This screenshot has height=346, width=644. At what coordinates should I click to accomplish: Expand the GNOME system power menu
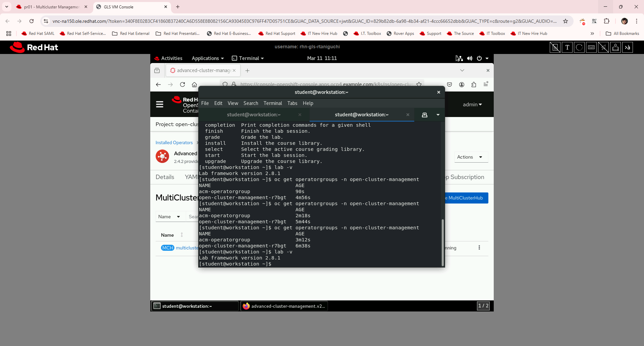coord(483,58)
